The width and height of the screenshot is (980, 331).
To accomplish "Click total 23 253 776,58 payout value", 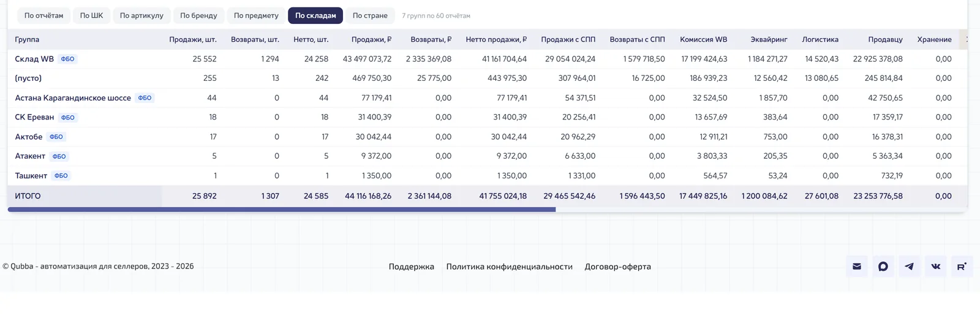I will click(x=878, y=196).
